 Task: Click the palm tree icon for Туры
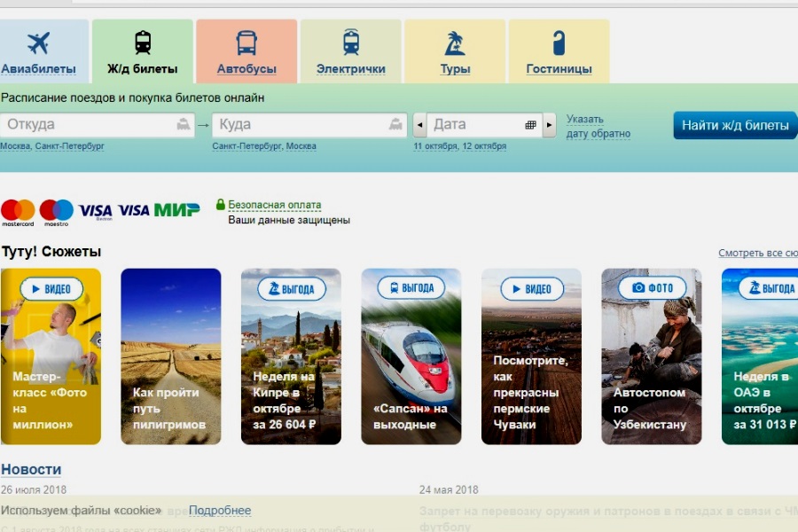coord(455,43)
